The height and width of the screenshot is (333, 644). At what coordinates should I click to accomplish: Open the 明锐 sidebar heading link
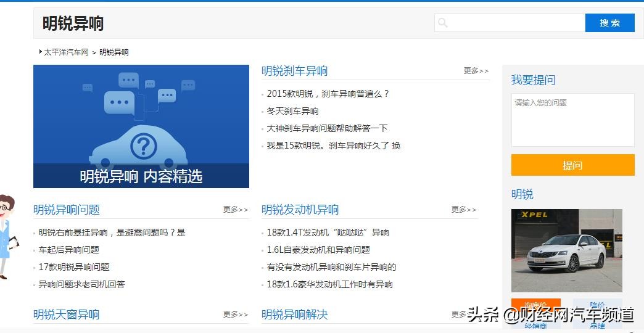[x=522, y=194]
